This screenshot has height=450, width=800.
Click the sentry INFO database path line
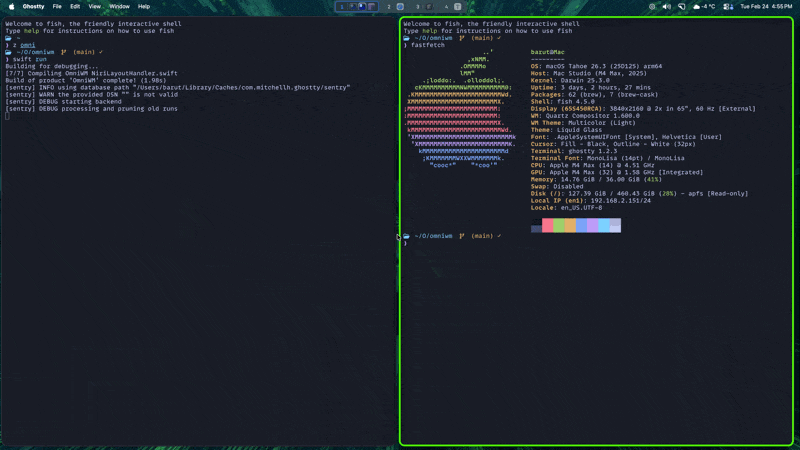click(x=178, y=87)
